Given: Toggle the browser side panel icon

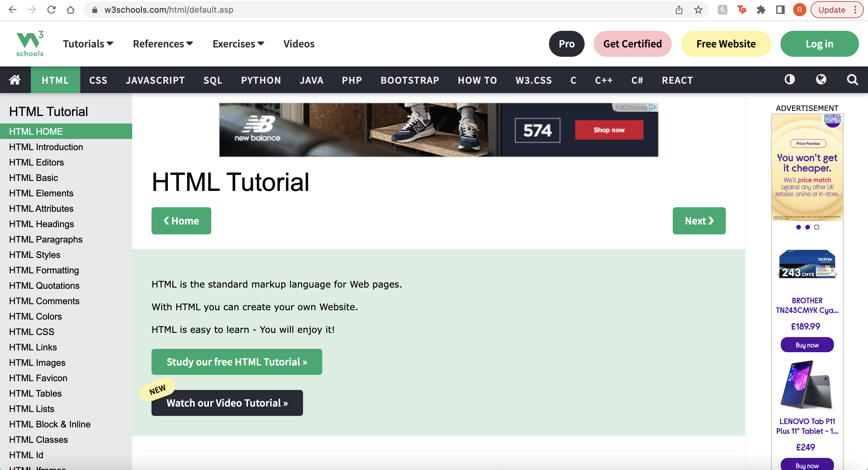Looking at the screenshot, I should [x=780, y=10].
